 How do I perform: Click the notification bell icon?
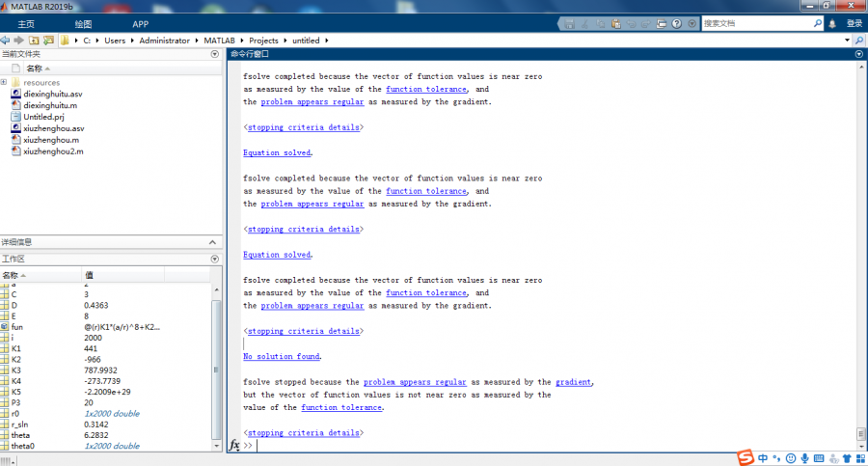pyautogui.click(x=832, y=23)
